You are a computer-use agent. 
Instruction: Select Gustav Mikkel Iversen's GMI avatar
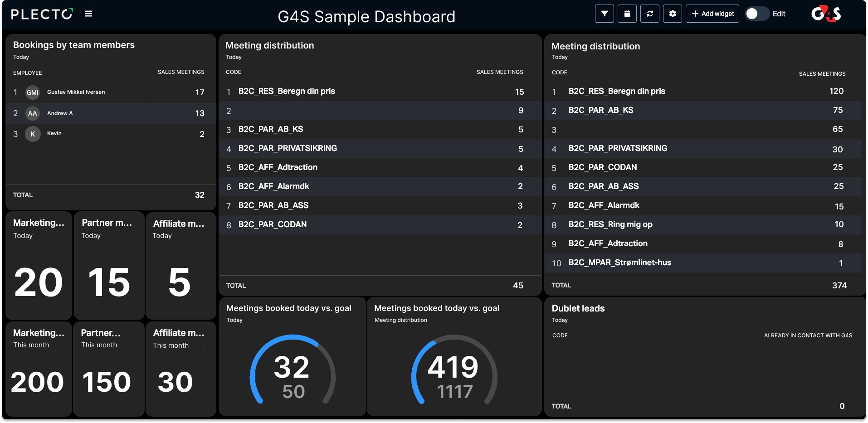click(33, 92)
